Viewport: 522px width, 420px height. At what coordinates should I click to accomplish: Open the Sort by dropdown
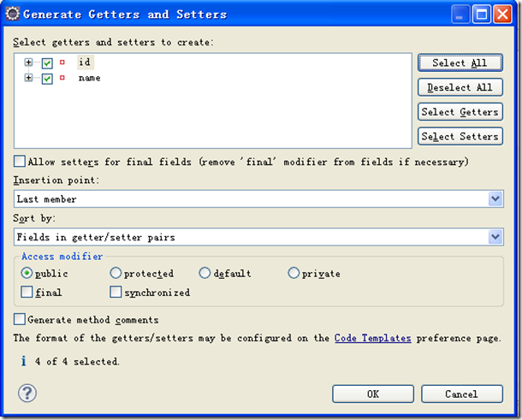click(x=495, y=237)
